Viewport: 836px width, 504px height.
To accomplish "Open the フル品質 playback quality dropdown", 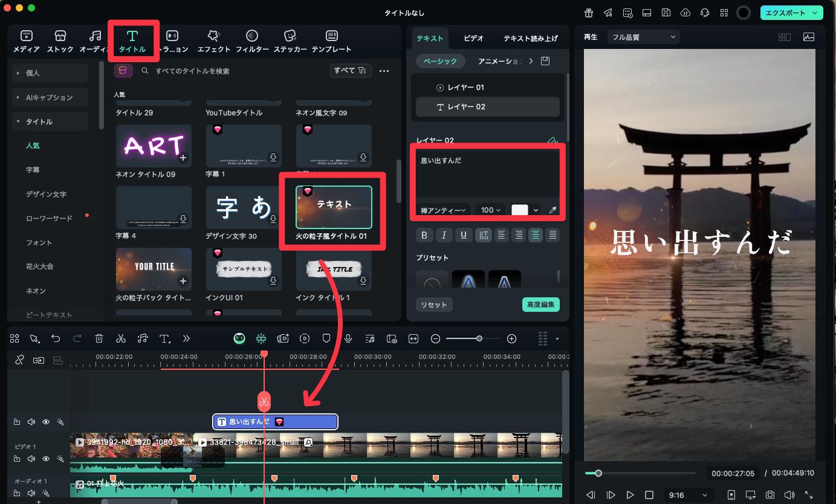I will point(644,37).
